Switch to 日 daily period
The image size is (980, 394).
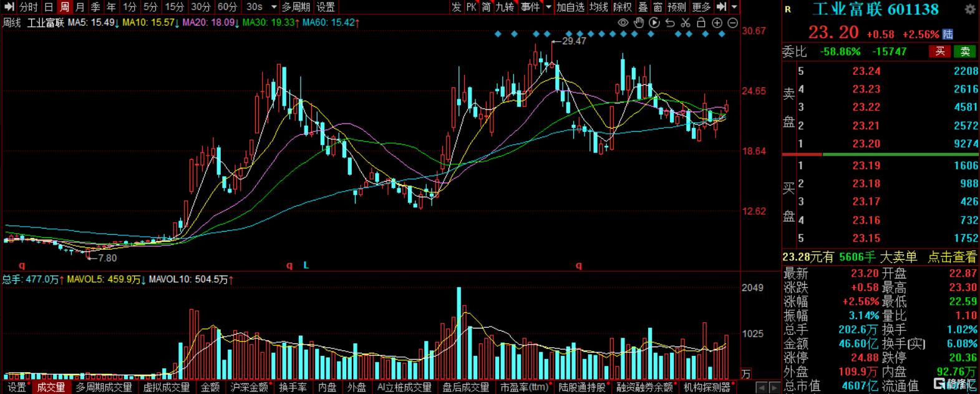click(x=49, y=7)
